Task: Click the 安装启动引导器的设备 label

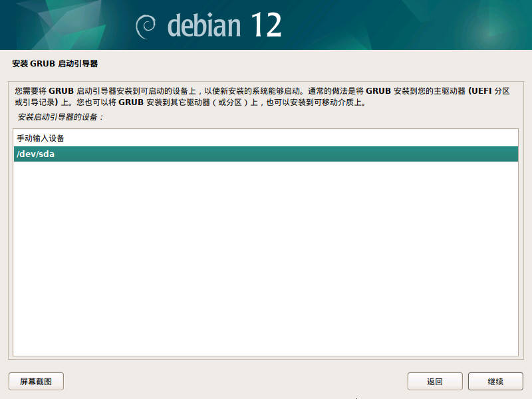Action: click(x=61, y=117)
